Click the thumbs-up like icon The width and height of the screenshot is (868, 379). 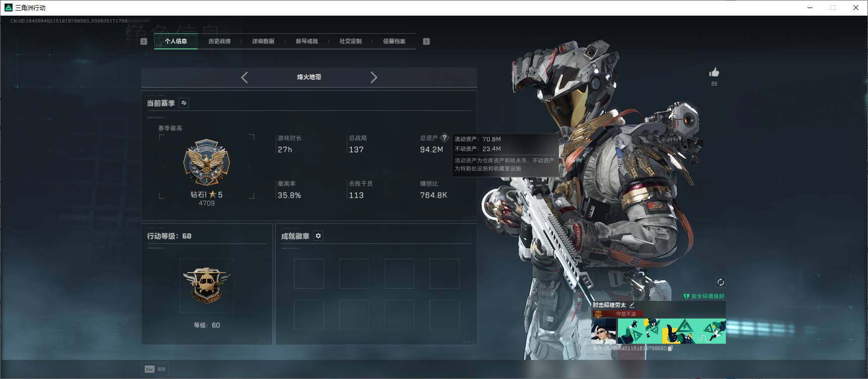tap(714, 73)
